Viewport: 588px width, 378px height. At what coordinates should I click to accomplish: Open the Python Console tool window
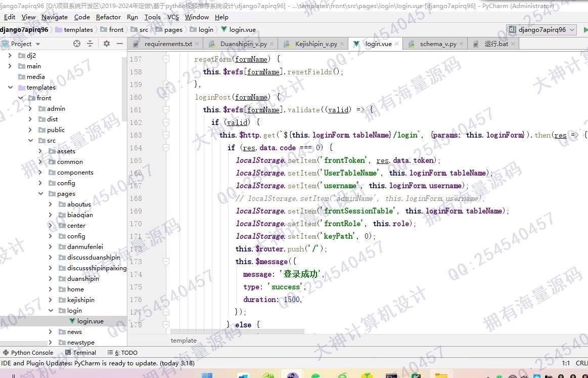point(28,353)
